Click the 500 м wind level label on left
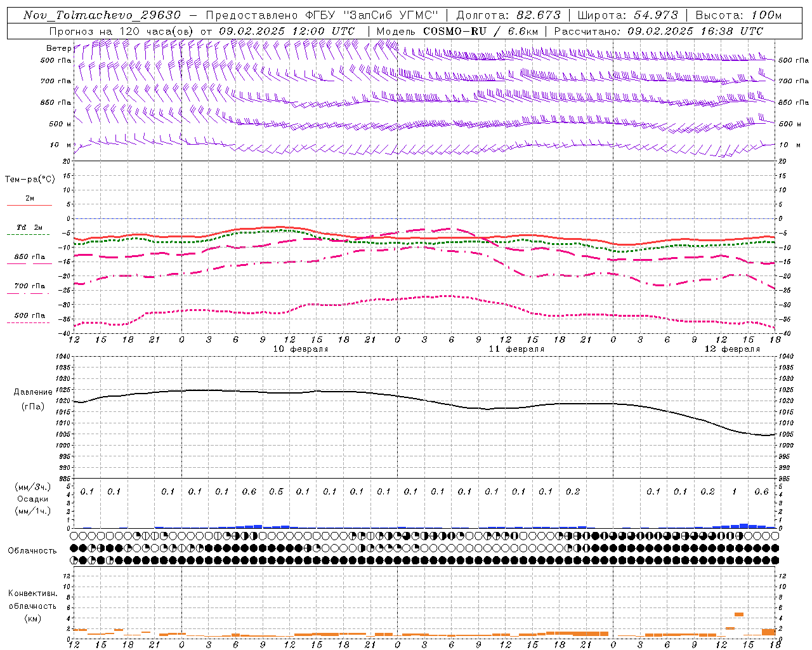Viewport: 812px width, 650px height. [x=60, y=124]
